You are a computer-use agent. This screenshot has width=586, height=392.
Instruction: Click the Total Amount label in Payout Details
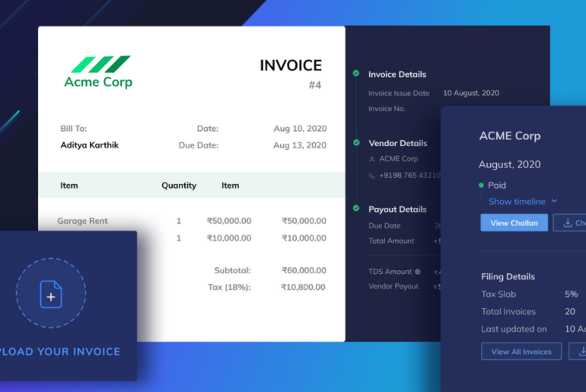pyautogui.click(x=391, y=241)
